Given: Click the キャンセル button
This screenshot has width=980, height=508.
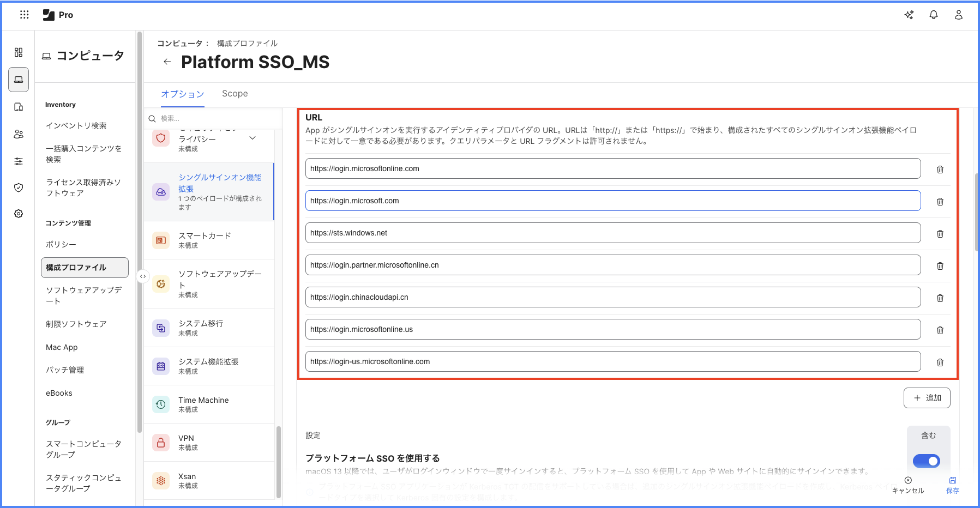Looking at the screenshot, I should point(908,485).
